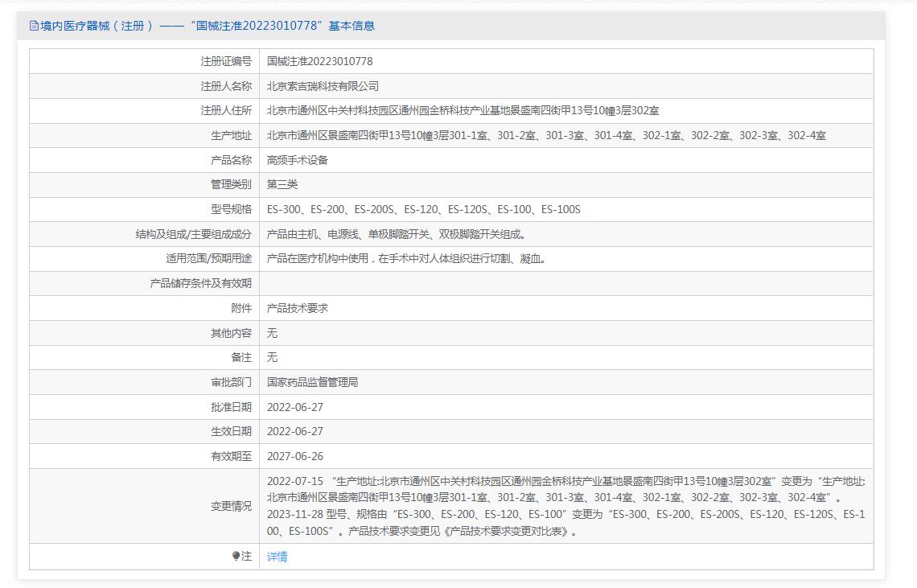Click approval department 国家药品监督管理局
The image size is (917, 588).
pos(312,382)
